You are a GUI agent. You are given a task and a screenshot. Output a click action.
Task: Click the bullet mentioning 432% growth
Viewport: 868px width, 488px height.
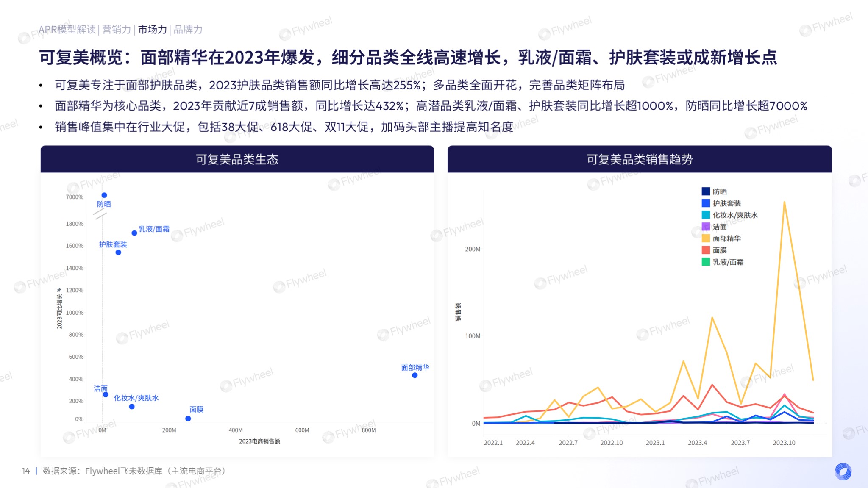pyautogui.click(x=431, y=106)
